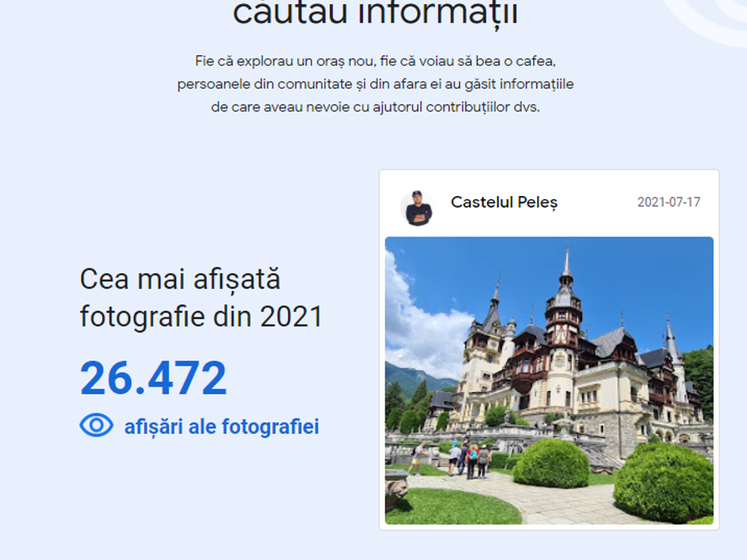Click the heading 'Cea mai afișată fotografie din 2021'
Viewport: 747px width, 560px height.
[x=201, y=298]
